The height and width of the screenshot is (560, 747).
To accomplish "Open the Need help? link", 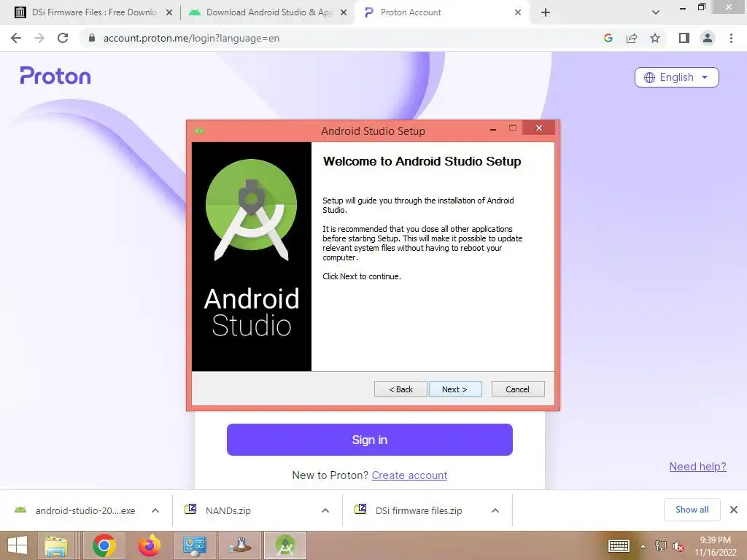I will coord(697,467).
